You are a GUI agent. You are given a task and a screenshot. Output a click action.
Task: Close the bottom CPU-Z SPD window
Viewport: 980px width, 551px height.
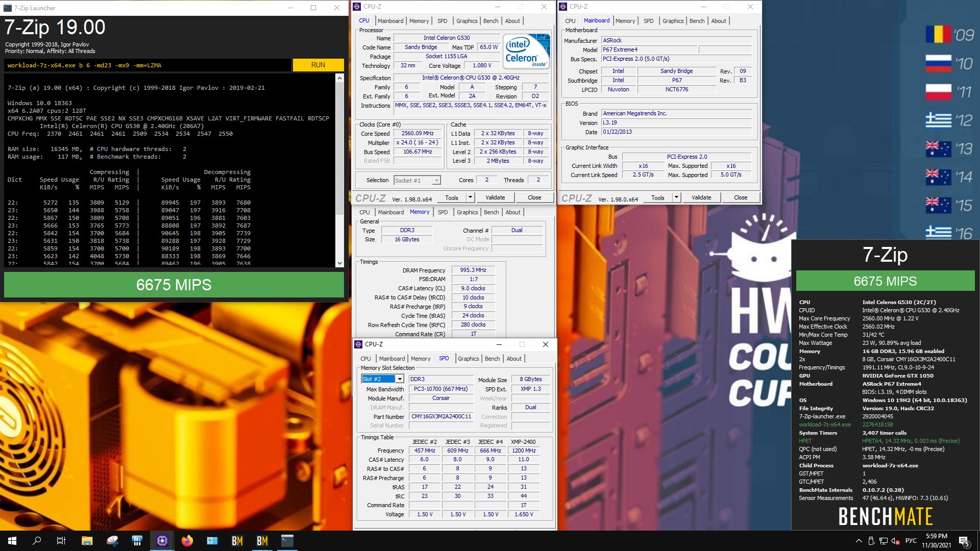[545, 344]
